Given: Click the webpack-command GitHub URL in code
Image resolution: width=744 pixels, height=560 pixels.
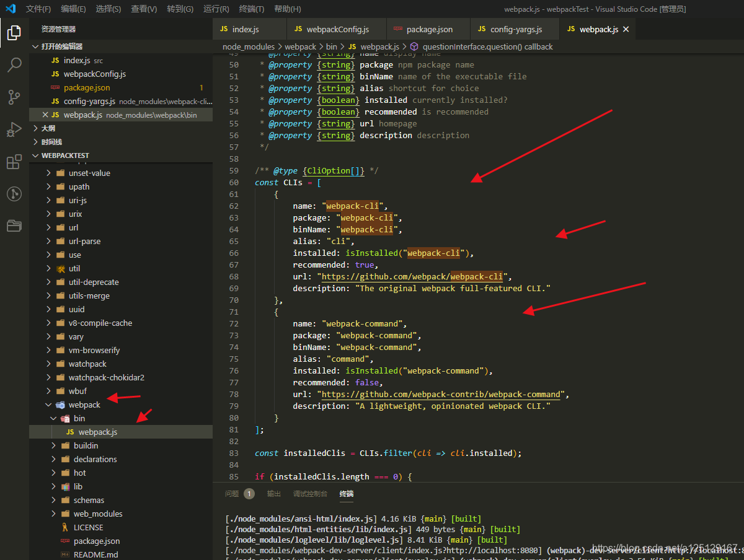Looking at the screenshot, I should [441, 395].
